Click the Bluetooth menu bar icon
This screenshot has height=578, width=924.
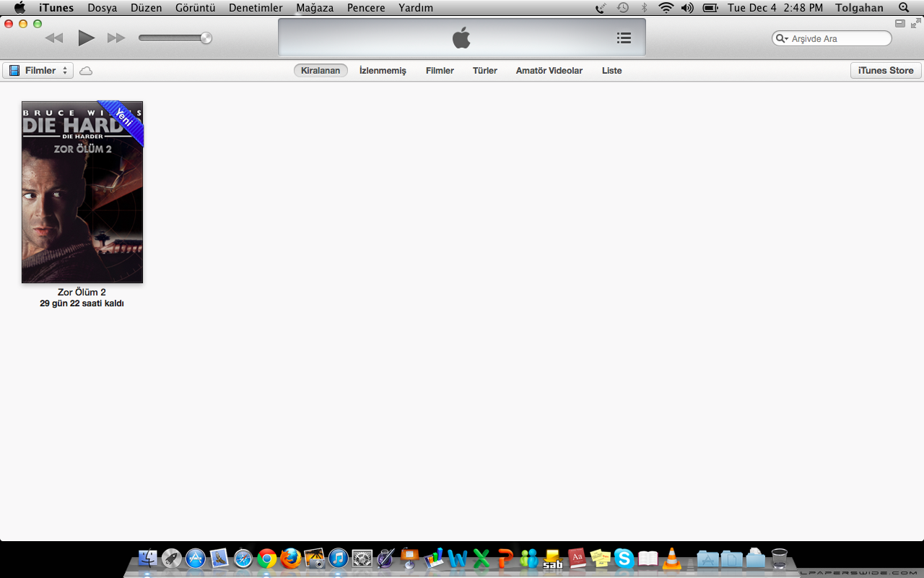click(x=645, y=8)
